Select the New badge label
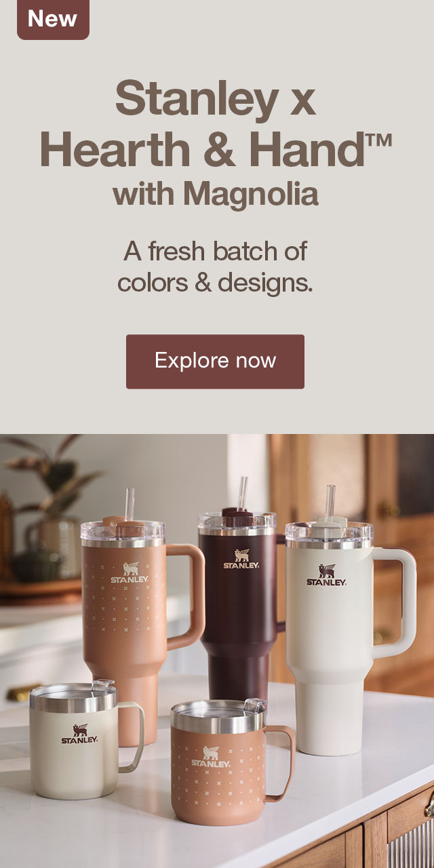Viewport: 434px width, 868px height. click(x=53, y=19)
